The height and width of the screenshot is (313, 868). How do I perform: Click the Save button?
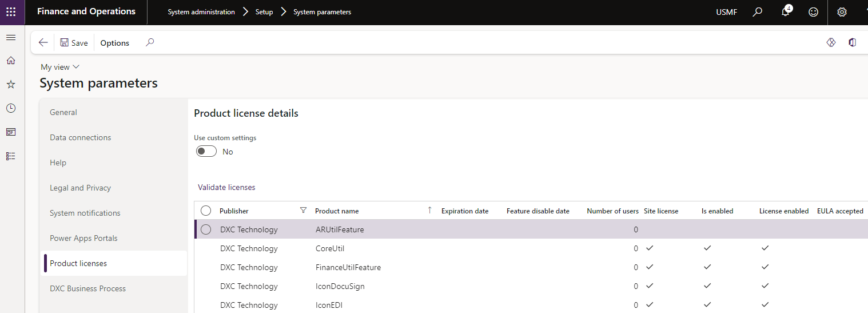(74, 43)
